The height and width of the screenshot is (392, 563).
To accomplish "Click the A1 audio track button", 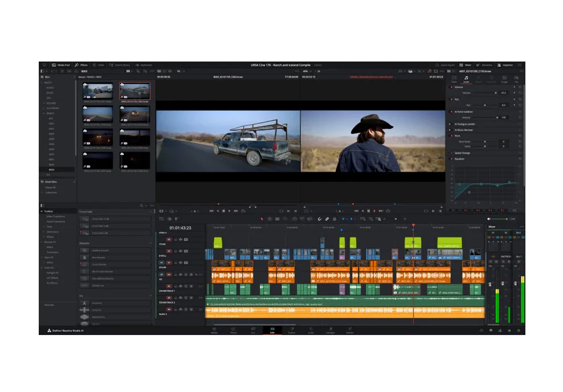I will [x=162, y=275].
